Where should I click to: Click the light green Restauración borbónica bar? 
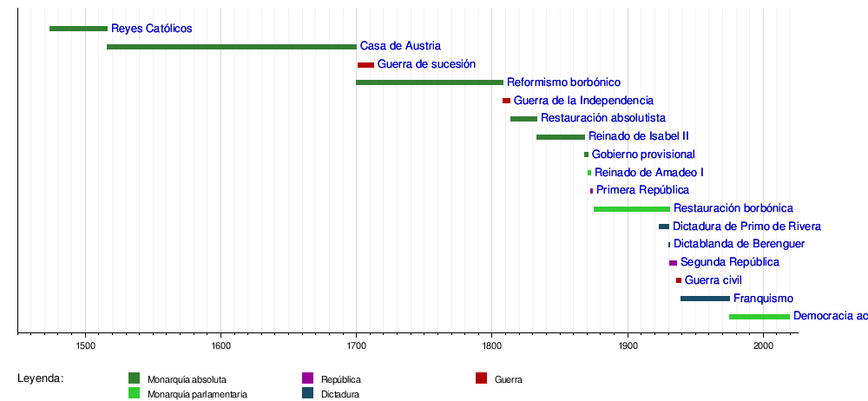631,209
